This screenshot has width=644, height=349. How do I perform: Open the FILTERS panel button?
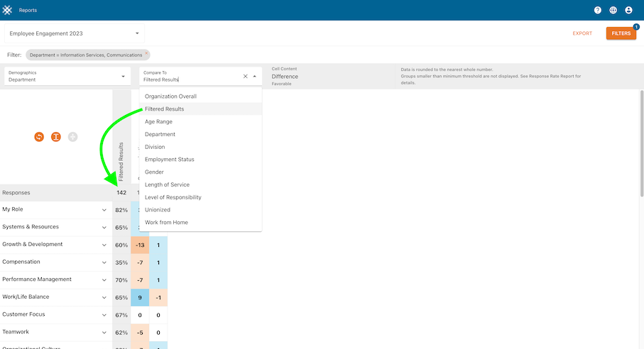tap(621, 33)
